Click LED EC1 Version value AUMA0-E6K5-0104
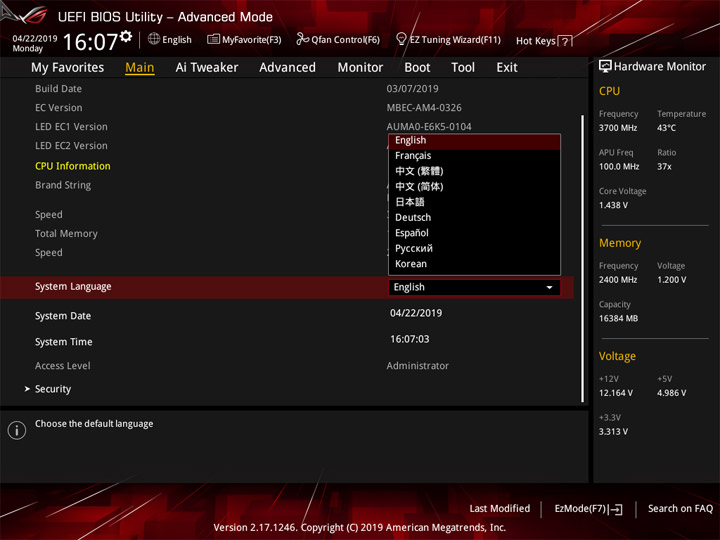This screenshot has height=540, width=720. pyautogui.click(x=429, y=127)
